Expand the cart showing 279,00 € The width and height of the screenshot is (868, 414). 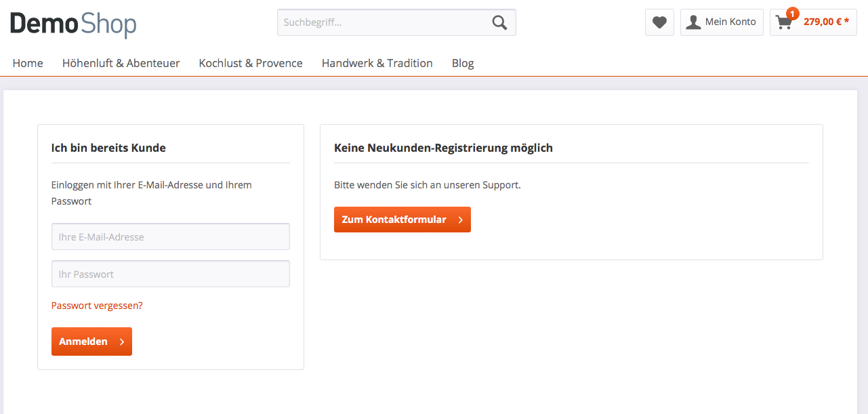(822, 22)
